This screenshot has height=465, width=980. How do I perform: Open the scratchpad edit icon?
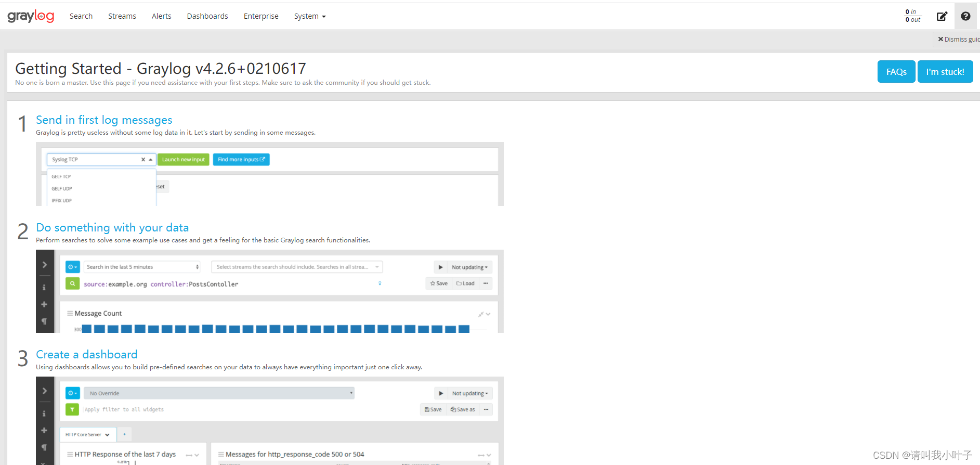942,16
